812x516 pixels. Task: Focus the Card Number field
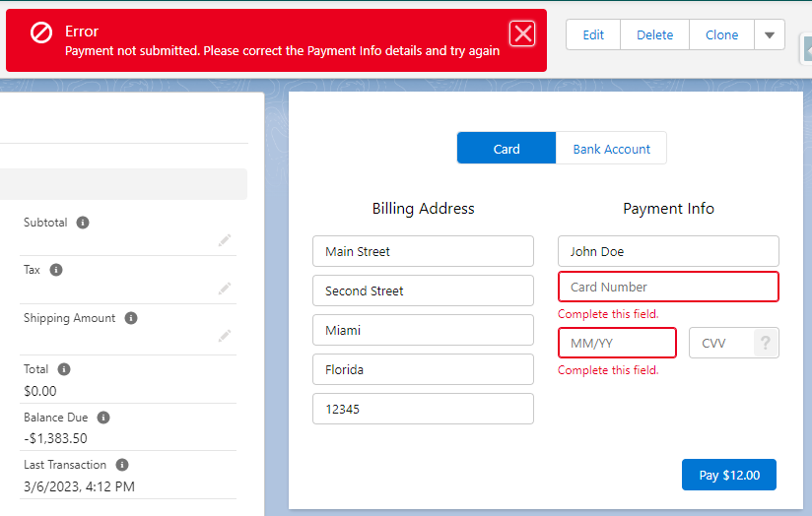(668, 287)
